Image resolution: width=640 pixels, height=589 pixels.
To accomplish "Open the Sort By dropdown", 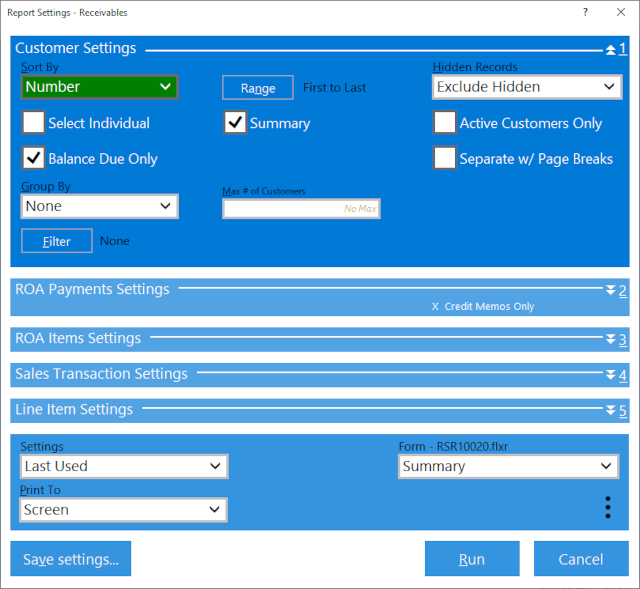I will pyautogui.click(x=99, y=87).
